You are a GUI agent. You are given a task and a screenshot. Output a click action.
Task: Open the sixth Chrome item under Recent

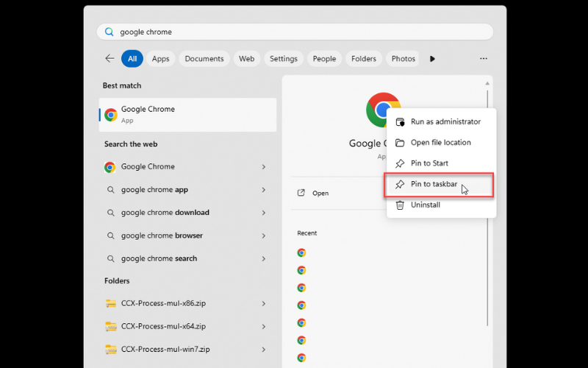coord(301,340)
